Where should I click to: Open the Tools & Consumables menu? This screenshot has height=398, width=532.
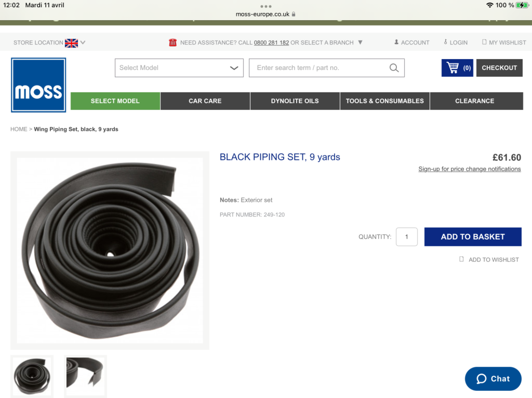[x=385, y=101]
